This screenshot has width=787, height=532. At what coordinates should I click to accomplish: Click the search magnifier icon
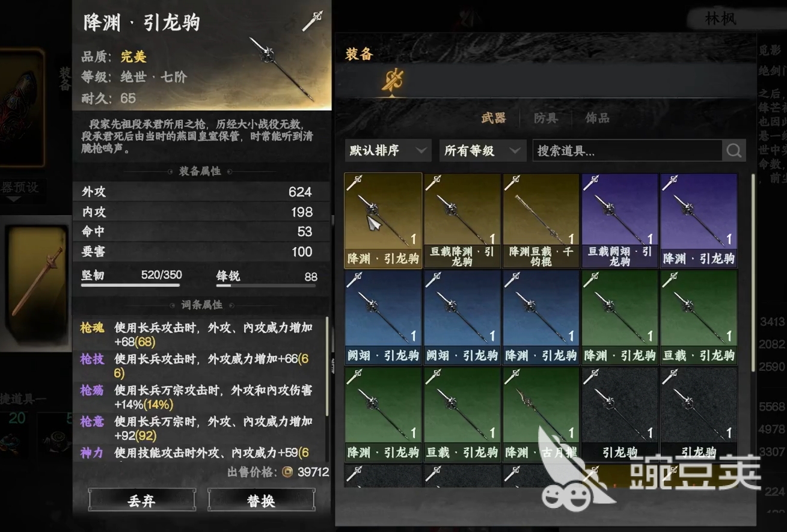click(734, 150)
